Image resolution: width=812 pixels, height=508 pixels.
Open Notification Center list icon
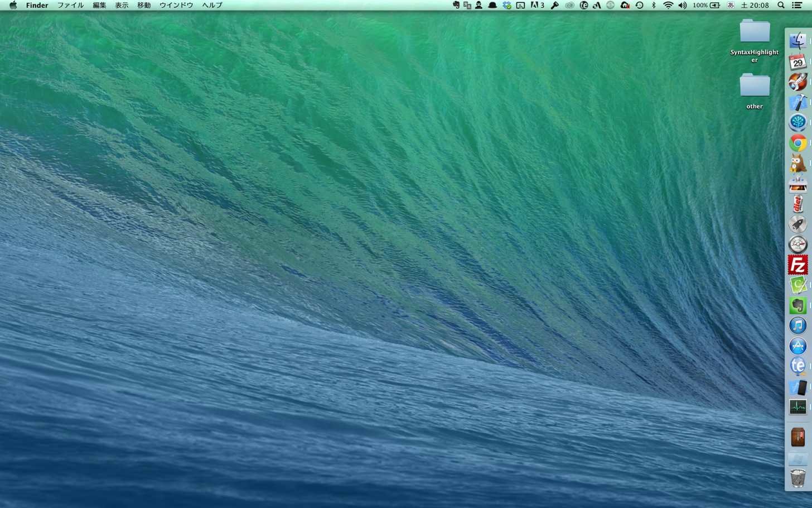[x=797, y=5]
